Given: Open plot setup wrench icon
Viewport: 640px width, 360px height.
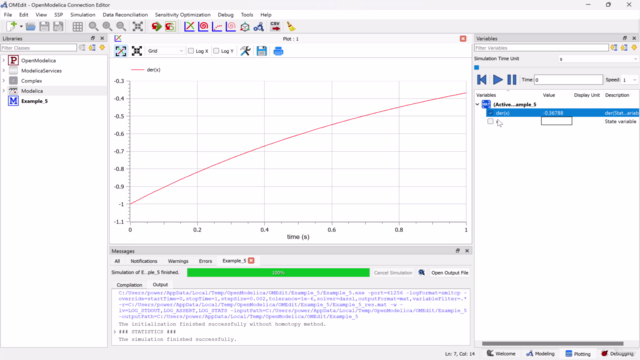Looking at the screenshot, I should (245, 51).
